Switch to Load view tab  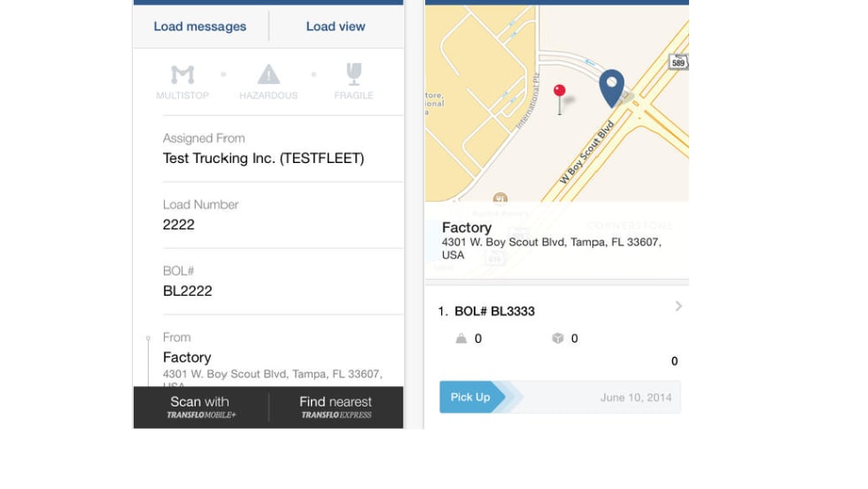[336, 27]
